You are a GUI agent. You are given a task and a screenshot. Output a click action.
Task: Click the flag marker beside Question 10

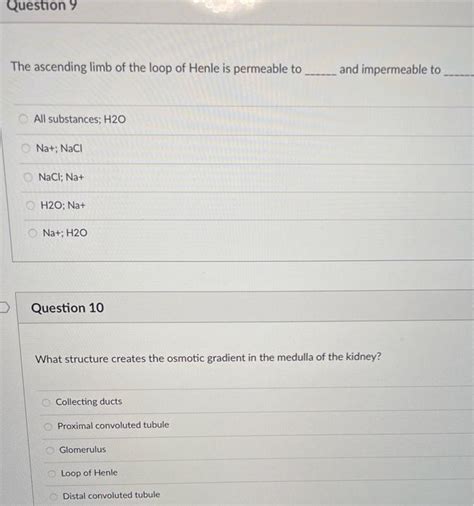[4, 307]
